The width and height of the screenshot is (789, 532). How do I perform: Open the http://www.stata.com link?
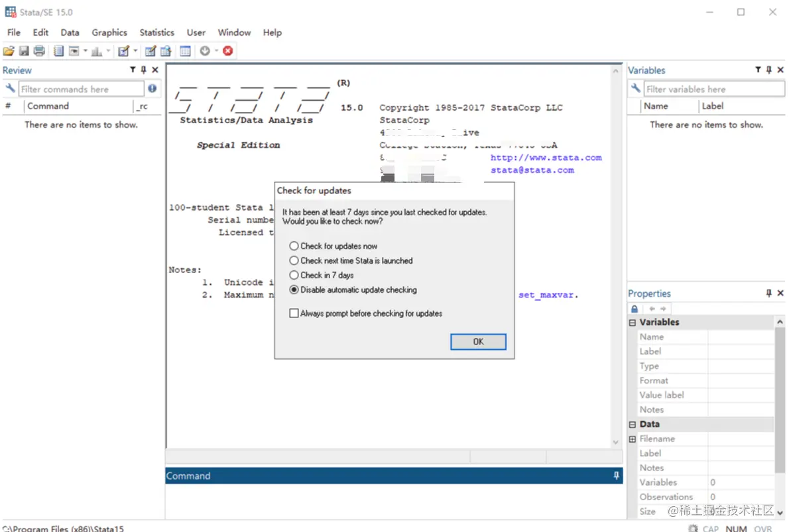click(546, 158)
